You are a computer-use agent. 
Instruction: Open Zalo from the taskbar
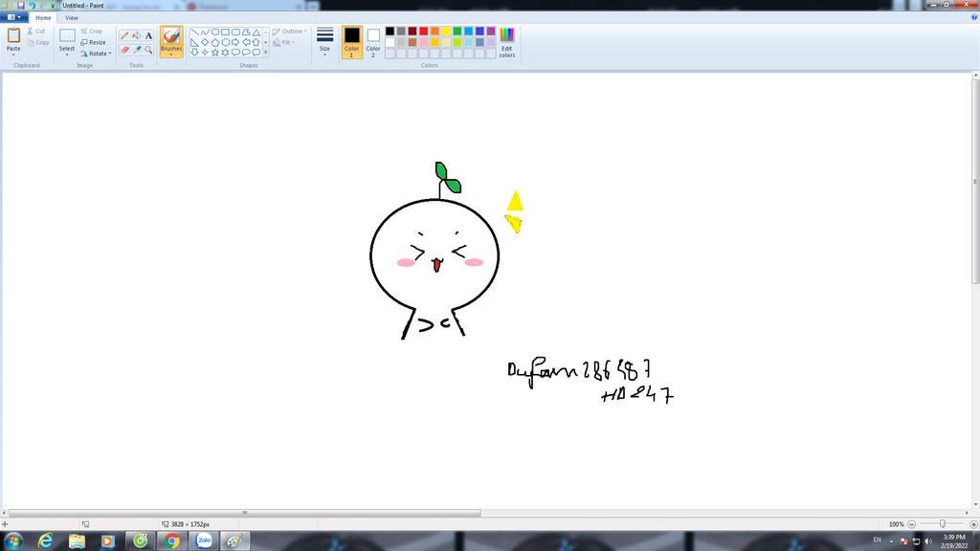(204, 541)
